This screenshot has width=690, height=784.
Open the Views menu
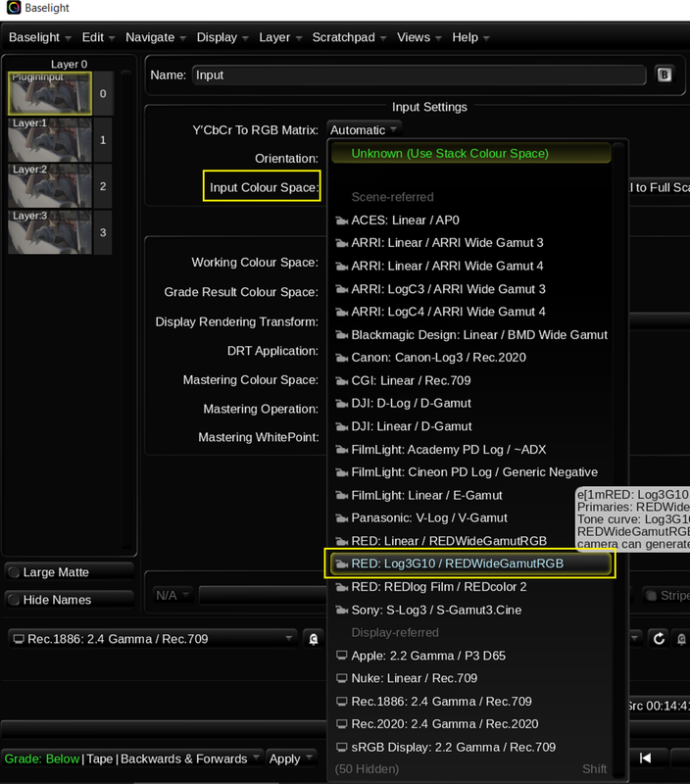419,37
